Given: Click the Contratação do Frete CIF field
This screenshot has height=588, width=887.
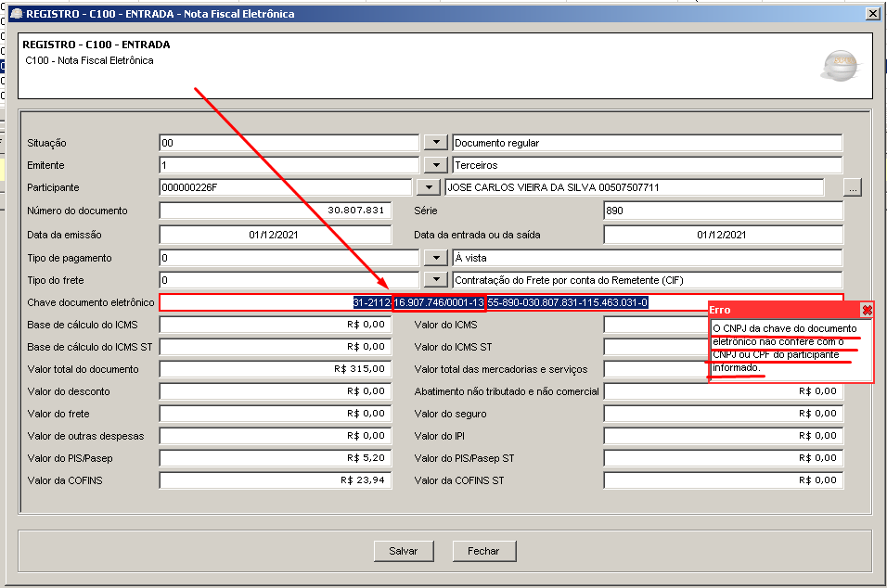Looking at the screenshot, I should pyautogui.click(x=647, y=280).
